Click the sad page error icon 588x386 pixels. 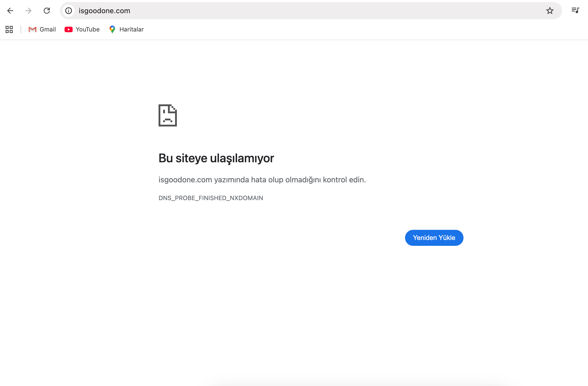coord(167,115)
